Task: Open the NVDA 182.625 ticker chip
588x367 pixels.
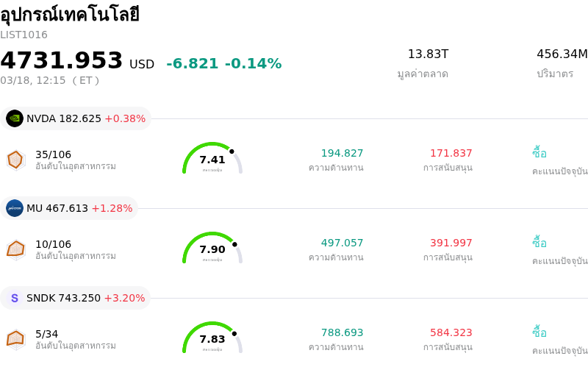Action: pyautogui.click(x=76, y=118)
